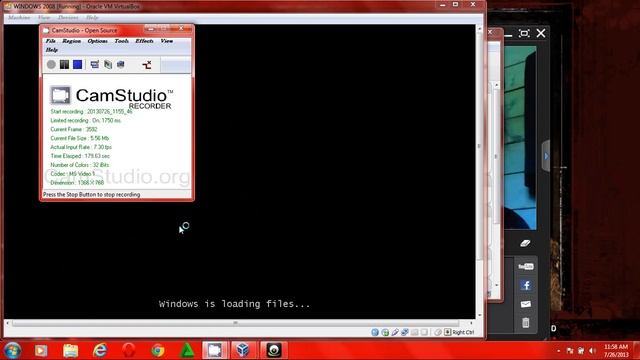640x360 pixels.
Task: Click the blue Stop recording button
Action: 78,64
